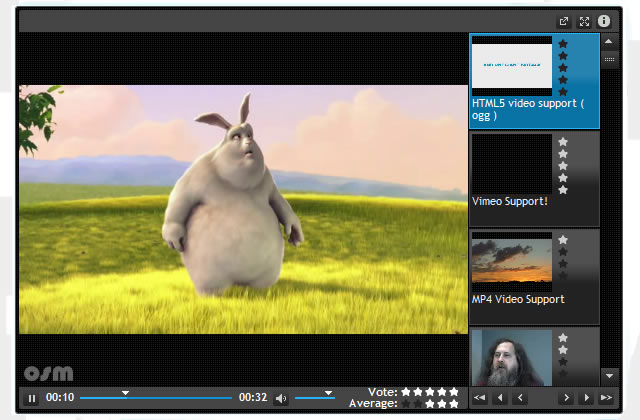Jump to first playlist page
This screenshot has height=420, width=640.
pyautogui.click(x=480, y=398)
